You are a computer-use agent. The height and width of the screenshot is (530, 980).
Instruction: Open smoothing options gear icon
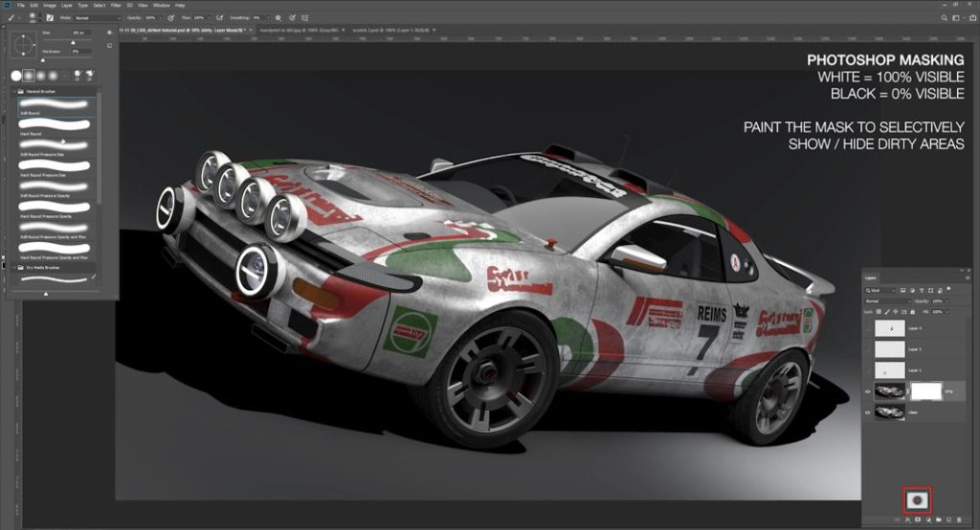278,18
